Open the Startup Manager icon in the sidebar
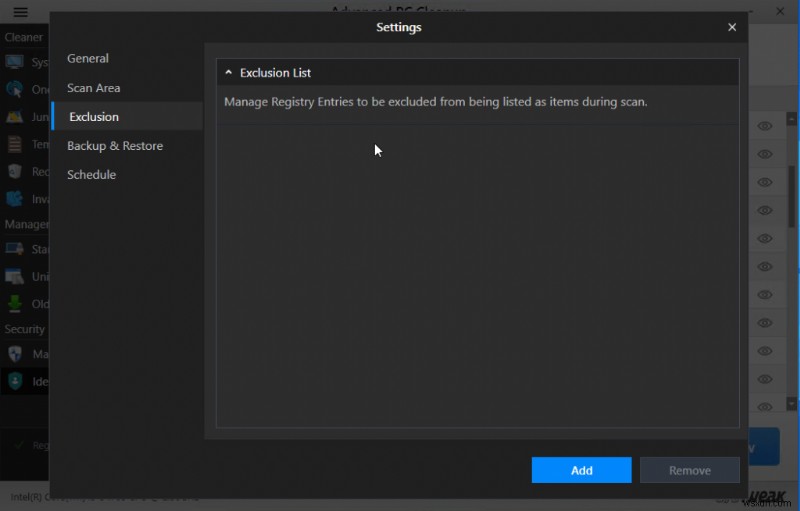 14,249
